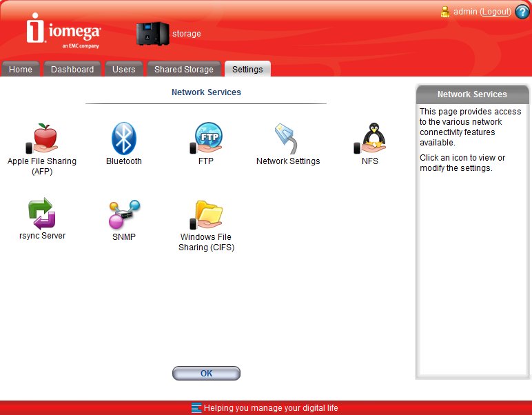
Task: Switch to the Dashboard tab
Action: tap(72, 69)
